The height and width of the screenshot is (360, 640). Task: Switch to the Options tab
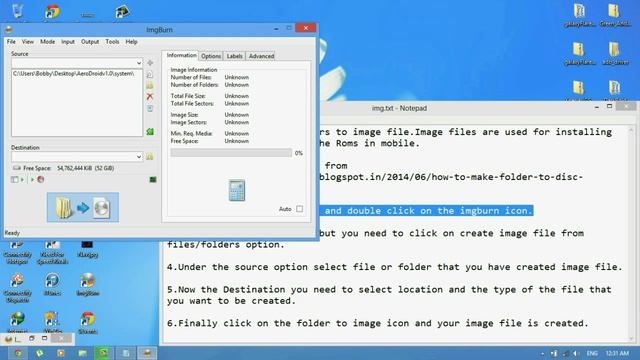pos(211,56)
